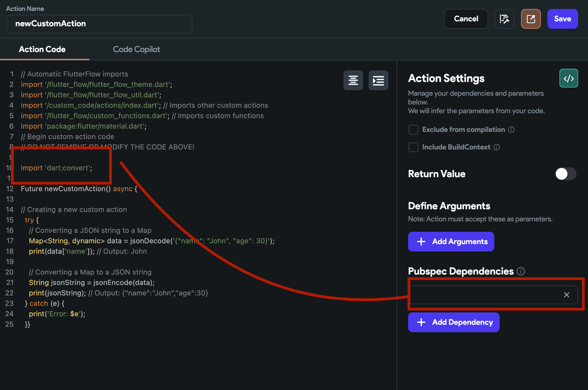Enable Exclude from compilation checkbox
Viewport: 588px width, 390px height.
tap(413, 130)
